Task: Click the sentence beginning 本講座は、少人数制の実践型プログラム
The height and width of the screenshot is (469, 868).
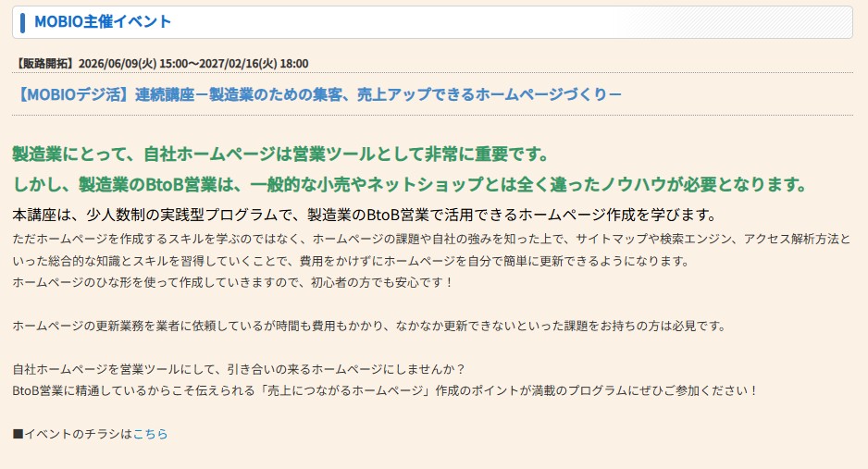Action: point(365,215)
